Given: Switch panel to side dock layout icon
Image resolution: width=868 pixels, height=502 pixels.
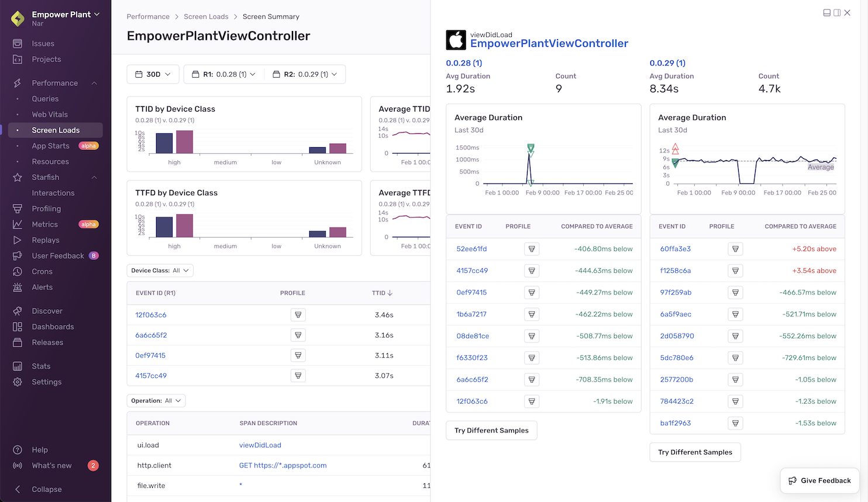Looking at the screenshot, I should point(837,13).
